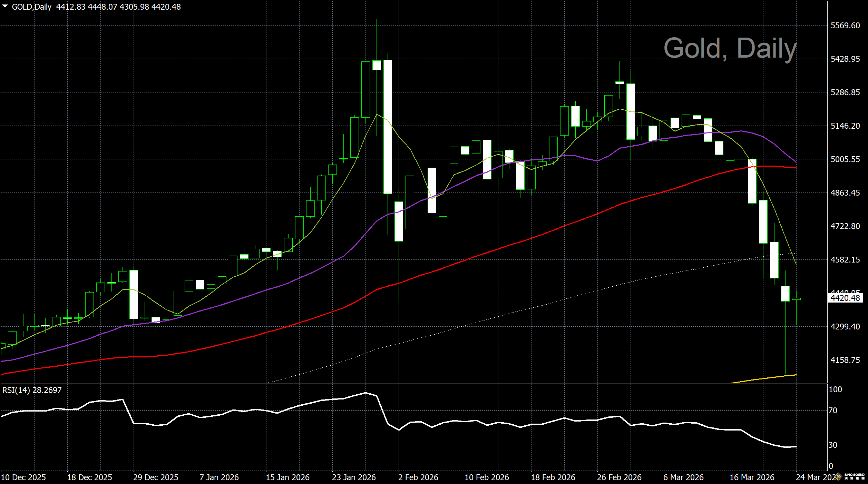Click the 6 Mar 2026 date label
This screenshot has width=868, height=484.
point(683,477)
